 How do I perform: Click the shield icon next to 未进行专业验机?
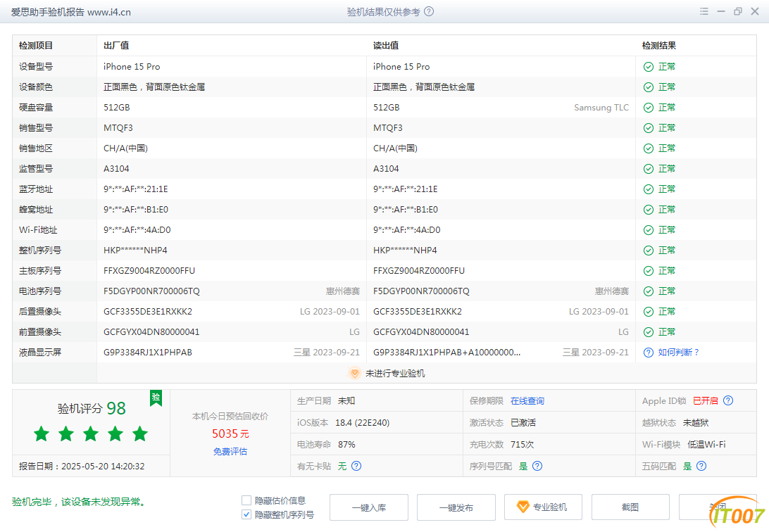tap(354, 373)
